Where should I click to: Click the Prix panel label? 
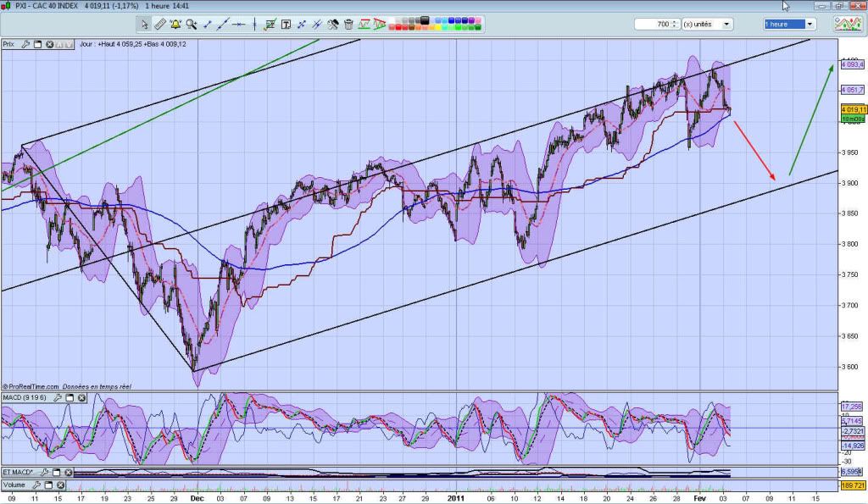coord(10,44)
